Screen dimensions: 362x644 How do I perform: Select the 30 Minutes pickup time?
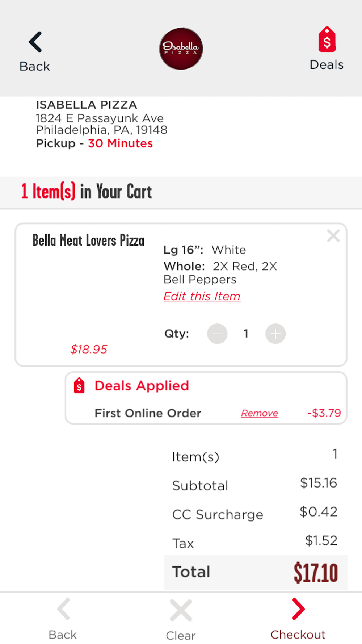120,143
